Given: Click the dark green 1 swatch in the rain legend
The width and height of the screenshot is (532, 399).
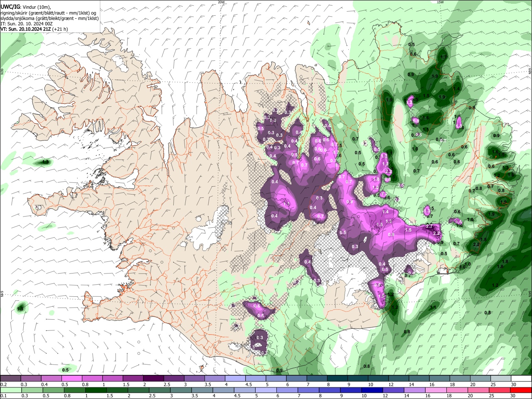Looking at the screenshot, I should point(96,390).
